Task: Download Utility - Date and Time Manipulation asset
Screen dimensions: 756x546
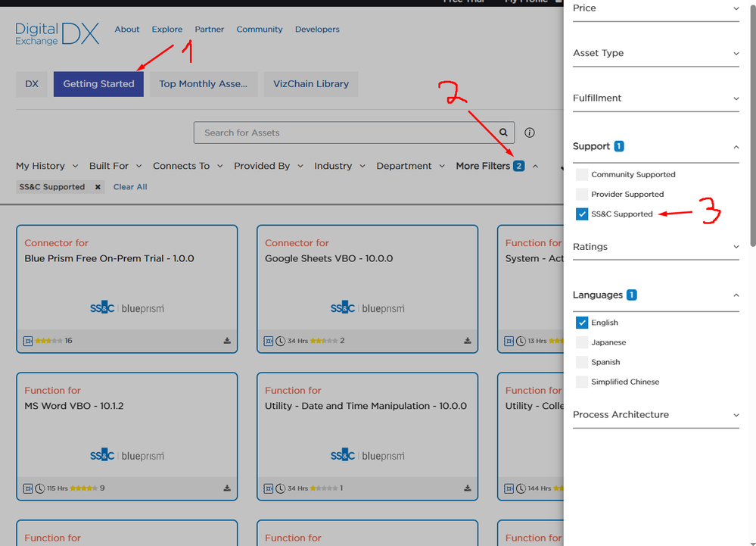Action: pos(468,488)
